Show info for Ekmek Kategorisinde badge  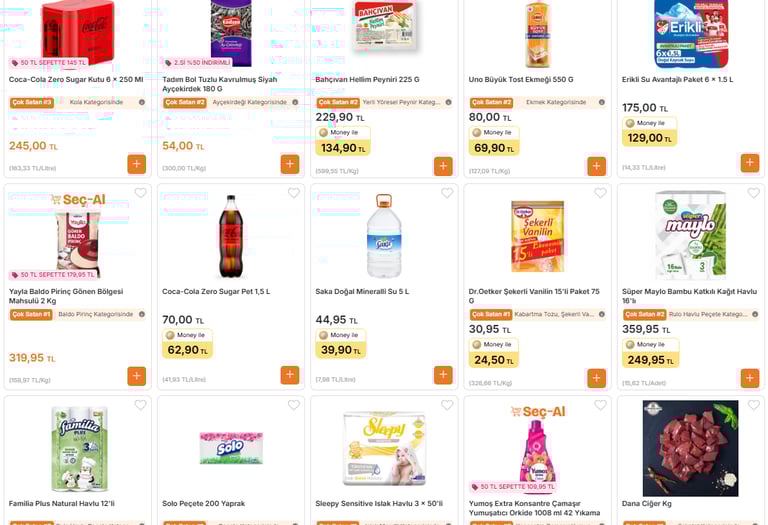point(601,102)
